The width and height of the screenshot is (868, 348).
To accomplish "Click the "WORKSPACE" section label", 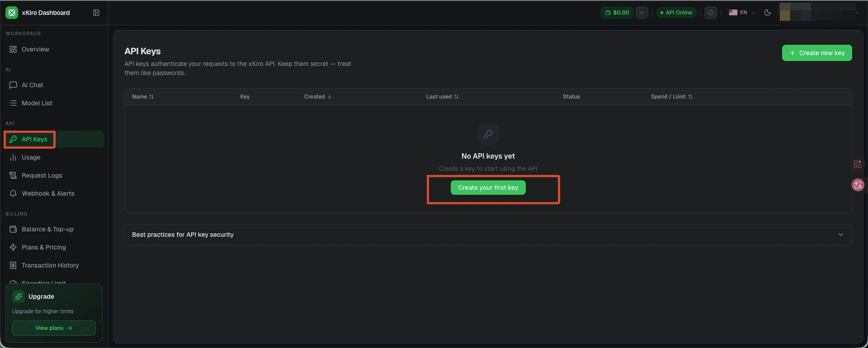I will click(x=23, y=33).
